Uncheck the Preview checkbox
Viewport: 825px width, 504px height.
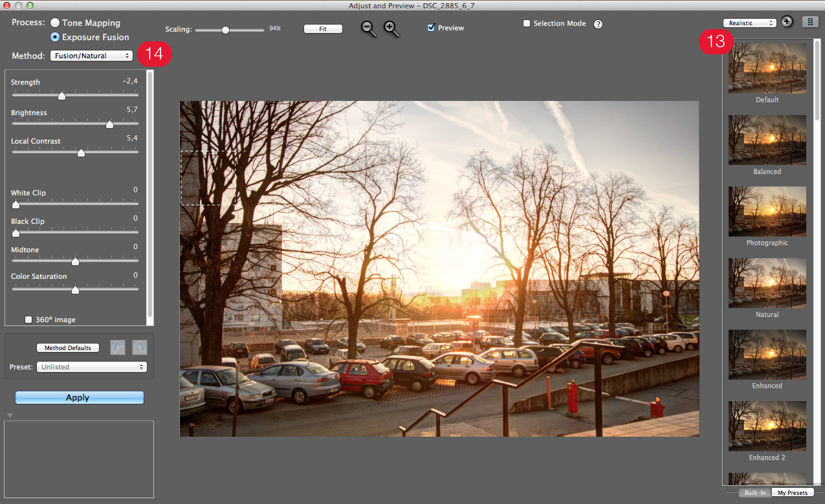(x=432, y=28)
